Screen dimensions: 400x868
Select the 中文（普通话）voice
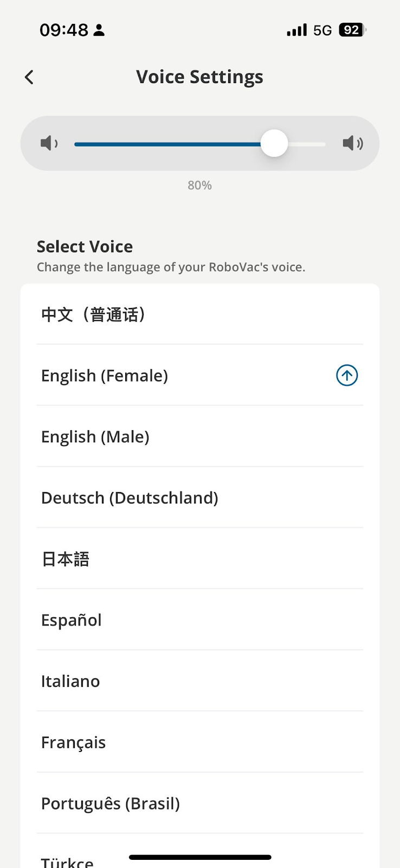pos(93,315)
